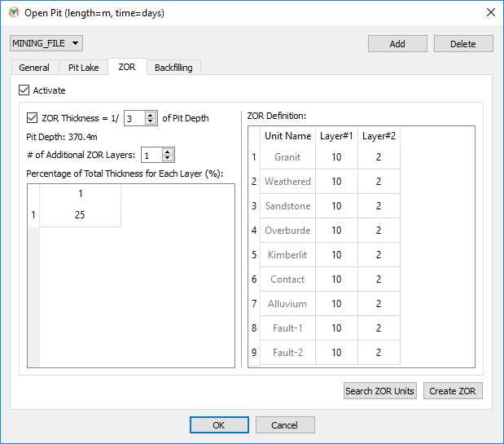The height and width of the screenshot is (444, 504).
Task: Click the Add button
Action: 397,44
